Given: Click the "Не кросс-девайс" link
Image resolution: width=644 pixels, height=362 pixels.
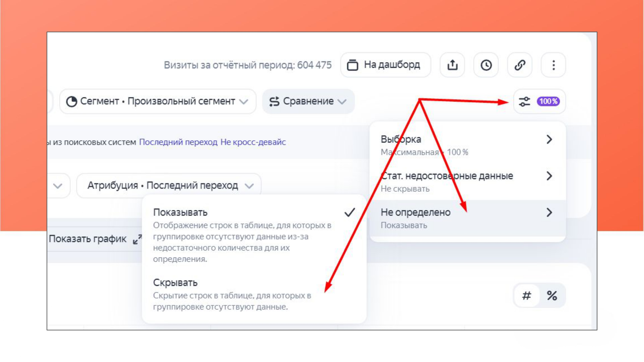Looking at the screenshot, I should tap(253, 142).
